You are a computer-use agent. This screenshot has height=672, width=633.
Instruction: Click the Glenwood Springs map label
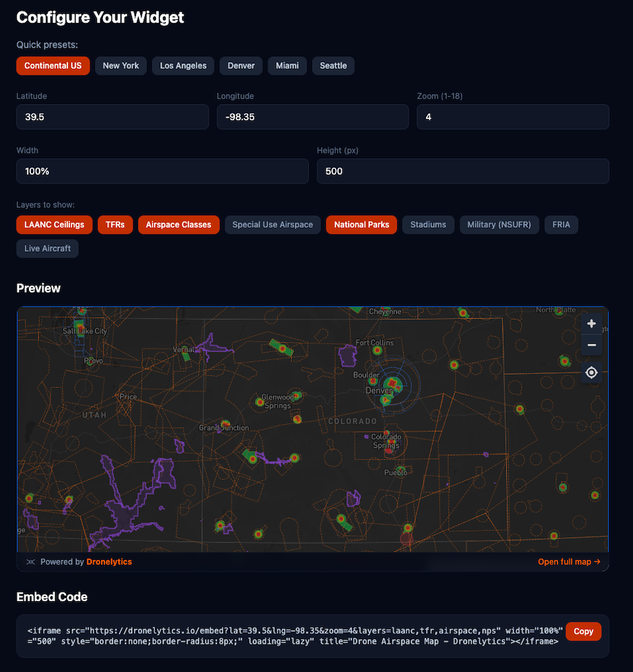point(278,402)
